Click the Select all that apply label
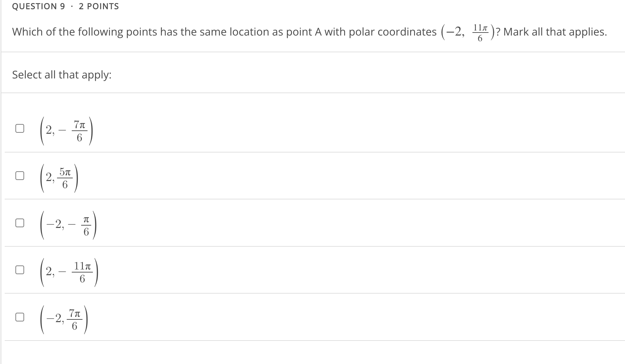This screenshot has height=364, width=625. 62,74
